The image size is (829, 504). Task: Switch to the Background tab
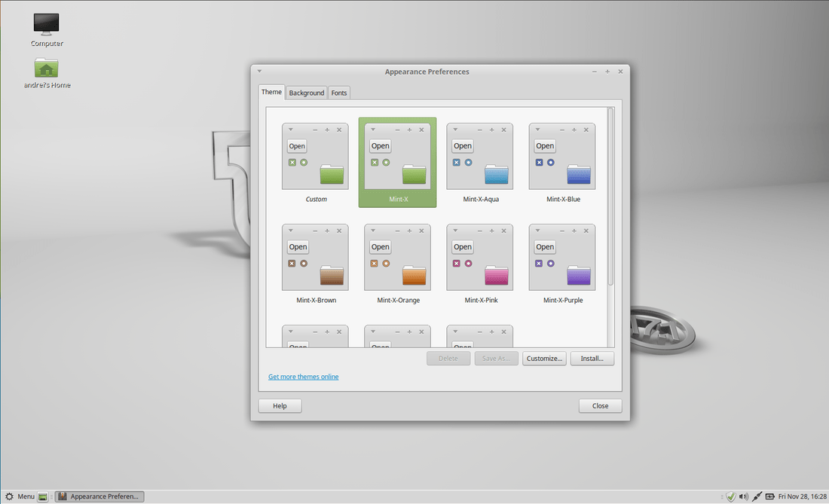tap(306, 92)
